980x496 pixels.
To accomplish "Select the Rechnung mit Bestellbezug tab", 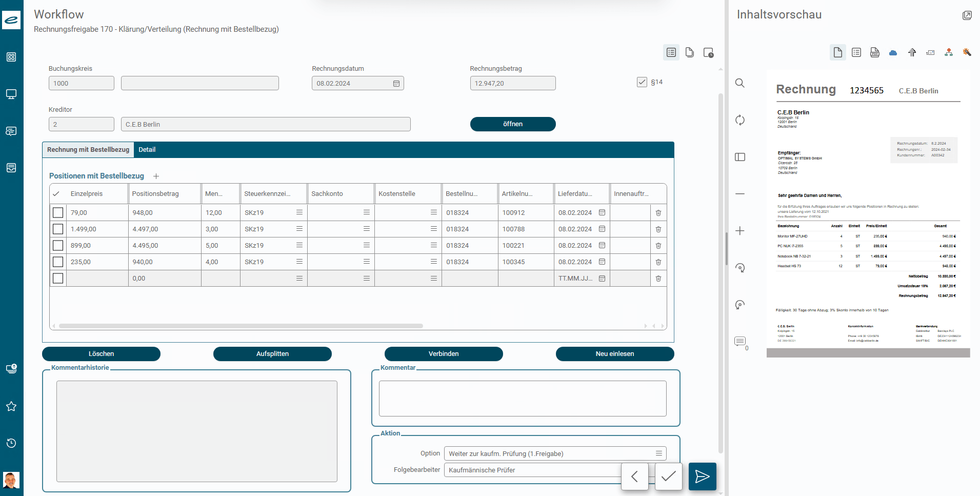I will click(x=88, y=150).
